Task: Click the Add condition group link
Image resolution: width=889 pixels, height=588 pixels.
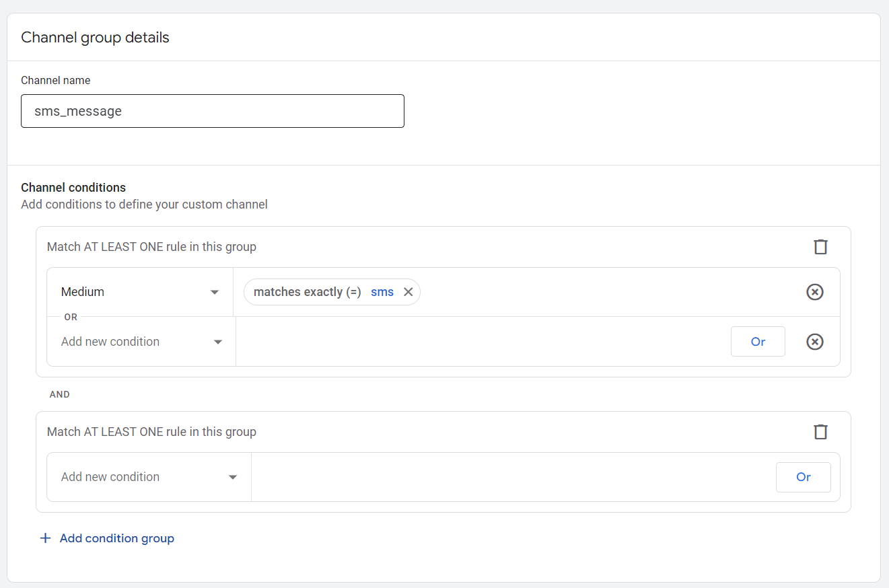Action: (116, 538)
